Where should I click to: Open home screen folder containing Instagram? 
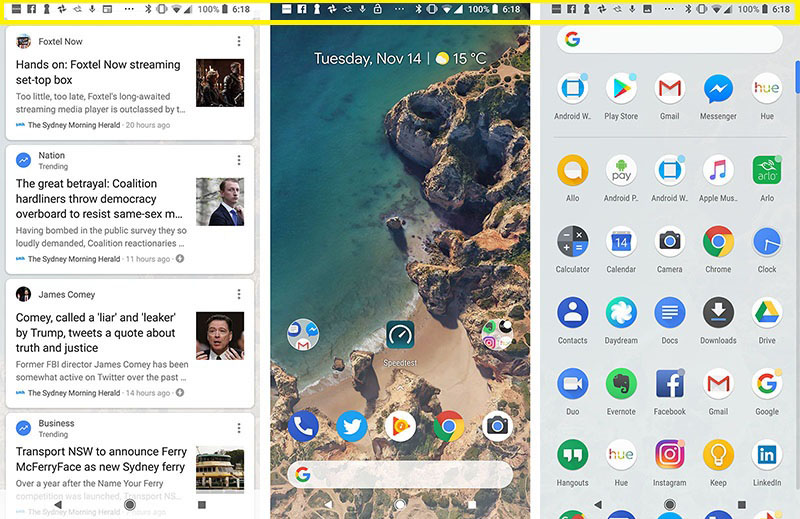coord(497,335)
